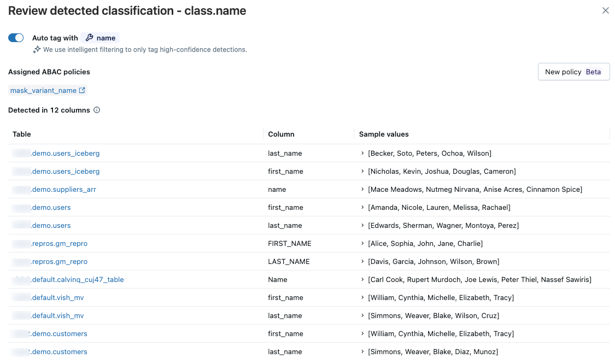Open the external link icon next to mask_variant_name
Viewport: 615px width, 364px height.
(x=83, y=90)
